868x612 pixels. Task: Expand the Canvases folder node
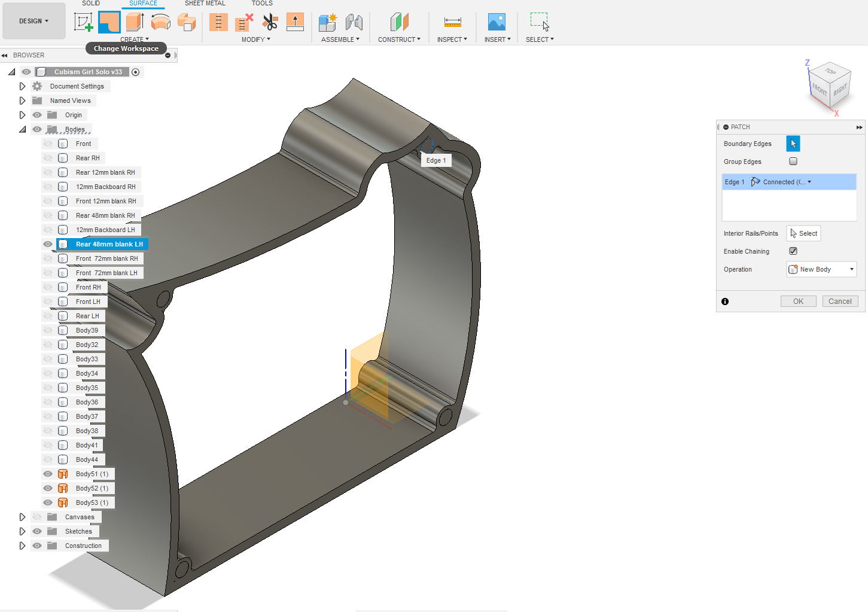pyautogui.click(x=22, y=517)
